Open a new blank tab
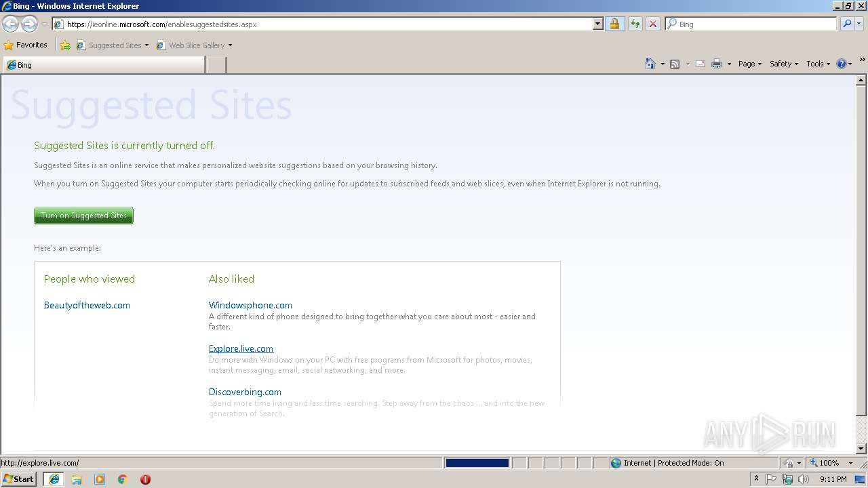 click(x=216, y=65)
